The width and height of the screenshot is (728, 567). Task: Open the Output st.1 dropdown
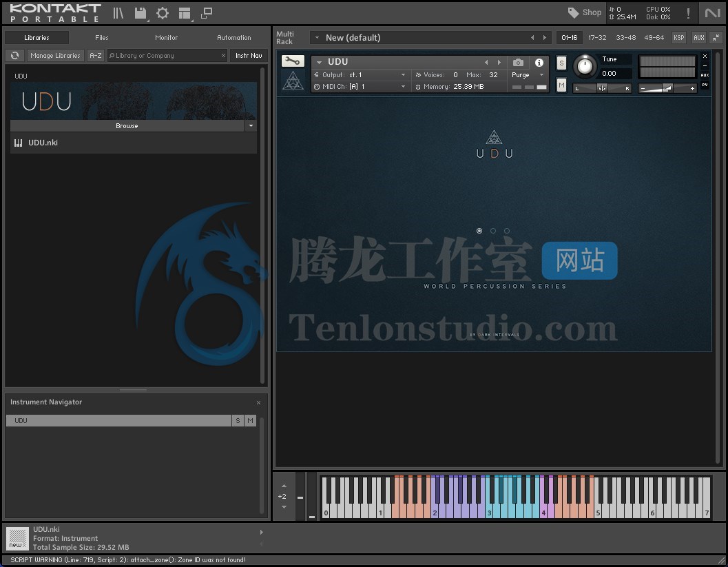coord(360,75)
